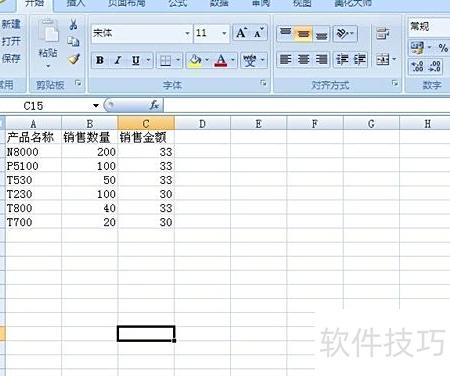This screenshot has height=376, width=450.
Task: Toggle bold formatting
Action: (100, 60)
